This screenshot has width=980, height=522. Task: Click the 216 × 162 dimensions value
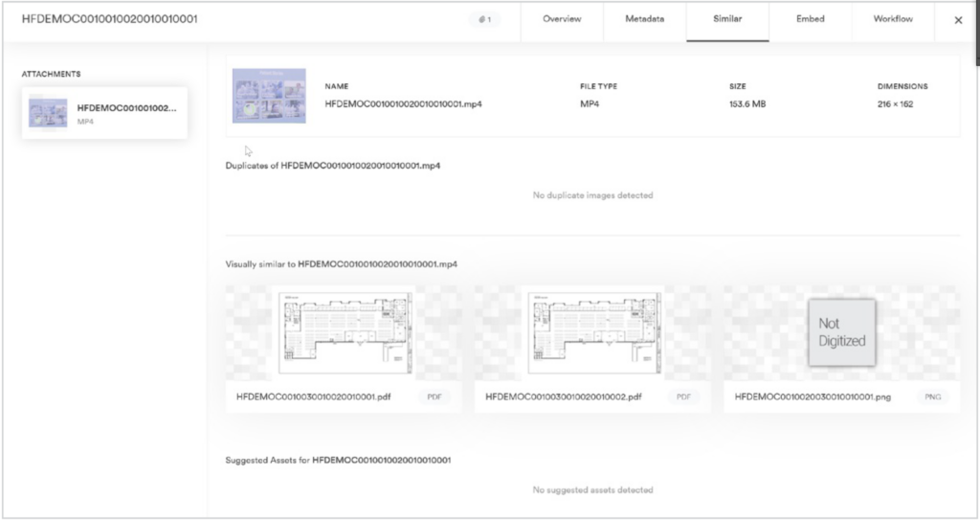(895, 103)
